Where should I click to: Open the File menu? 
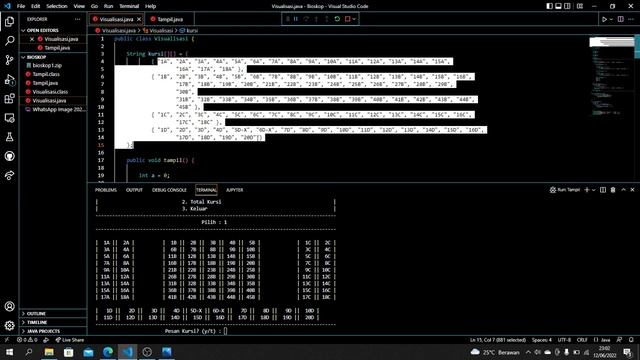(21, 6)
